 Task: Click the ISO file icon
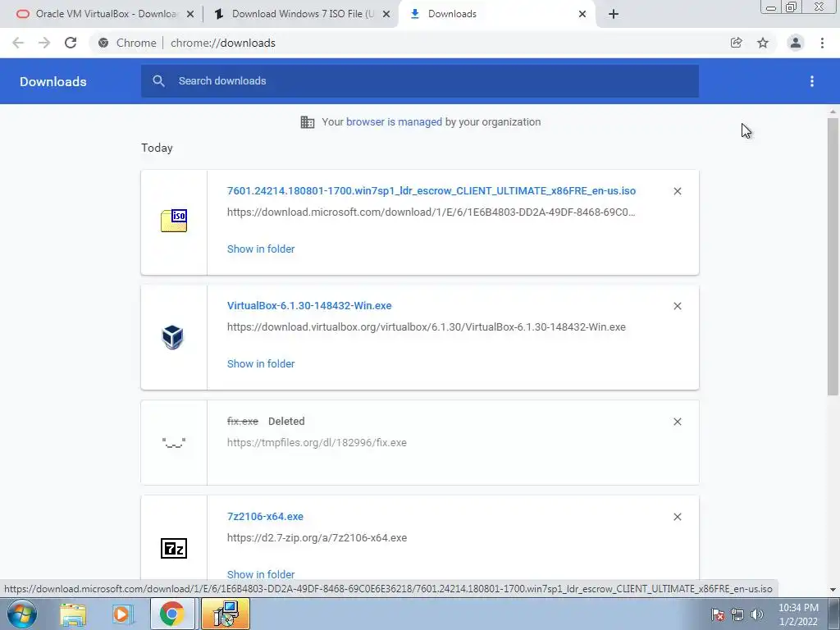[174, 221]
